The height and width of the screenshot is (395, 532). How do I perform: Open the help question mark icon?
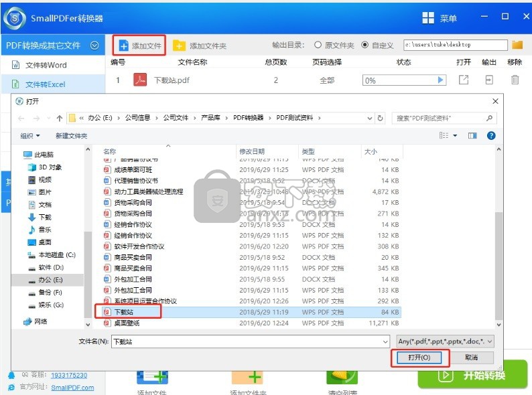click(491, 136)
